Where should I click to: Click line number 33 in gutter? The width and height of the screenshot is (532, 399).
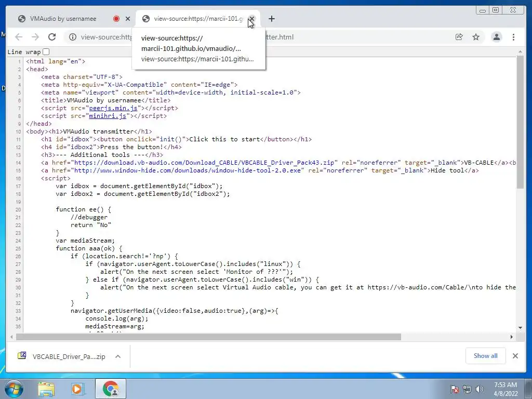point(18,311)
